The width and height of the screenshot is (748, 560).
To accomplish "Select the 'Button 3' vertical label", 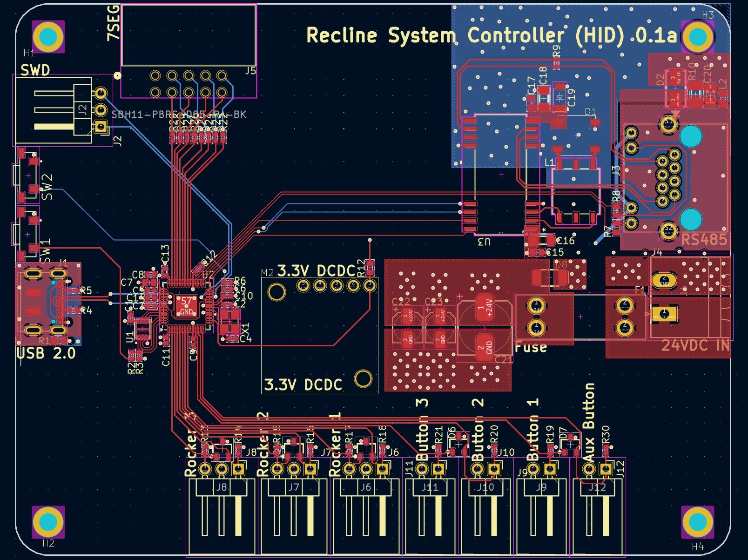I will 422,429.
